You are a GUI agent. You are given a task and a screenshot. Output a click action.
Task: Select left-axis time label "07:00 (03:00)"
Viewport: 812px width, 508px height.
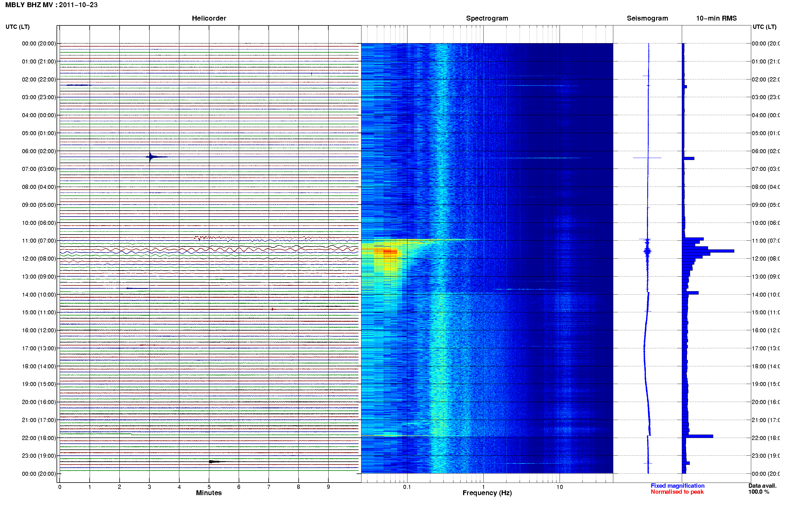click(39, 169)
